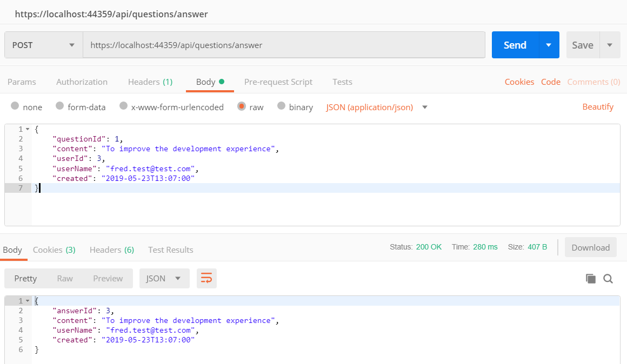Viewport: 627px width, 364px height.
Task: Choose x-www-form-urlencoded radio option
Action: pos(123,106)
